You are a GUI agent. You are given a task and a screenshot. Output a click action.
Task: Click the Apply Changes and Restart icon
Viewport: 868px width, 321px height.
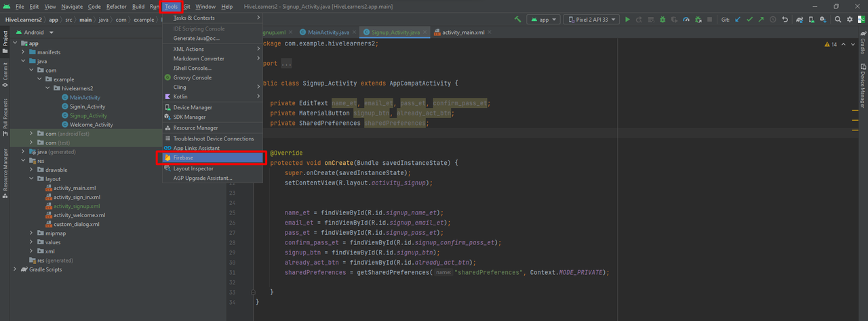[x=639, y=20]
